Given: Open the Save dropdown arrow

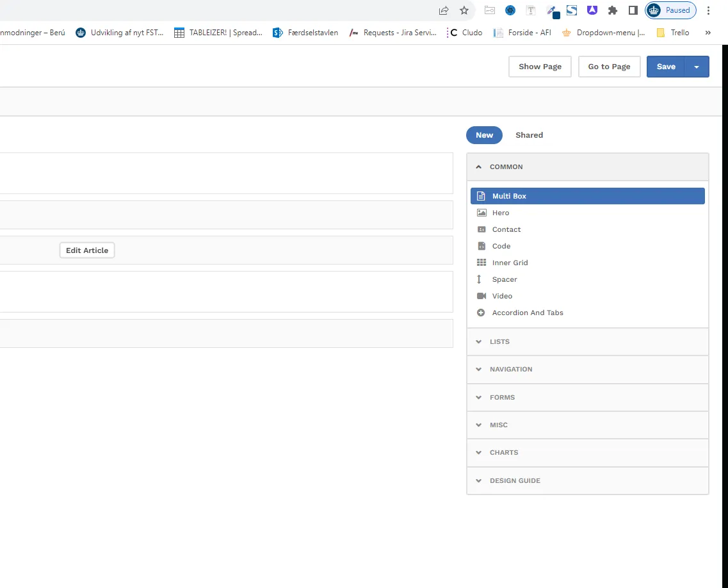Looking at the screenshot, I should [x=697, y=67].
